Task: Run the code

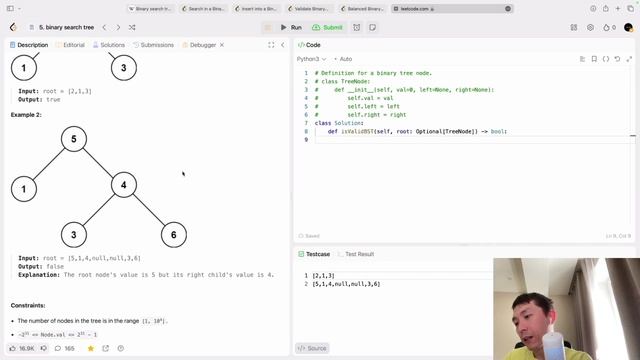Action: [x=291, y=27]
